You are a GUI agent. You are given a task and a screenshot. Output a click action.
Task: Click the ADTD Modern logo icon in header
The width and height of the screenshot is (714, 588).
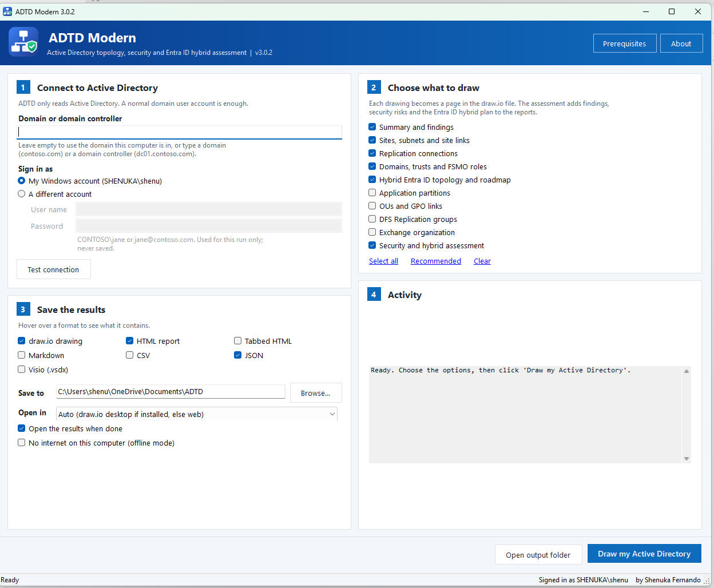coord(23,42)
